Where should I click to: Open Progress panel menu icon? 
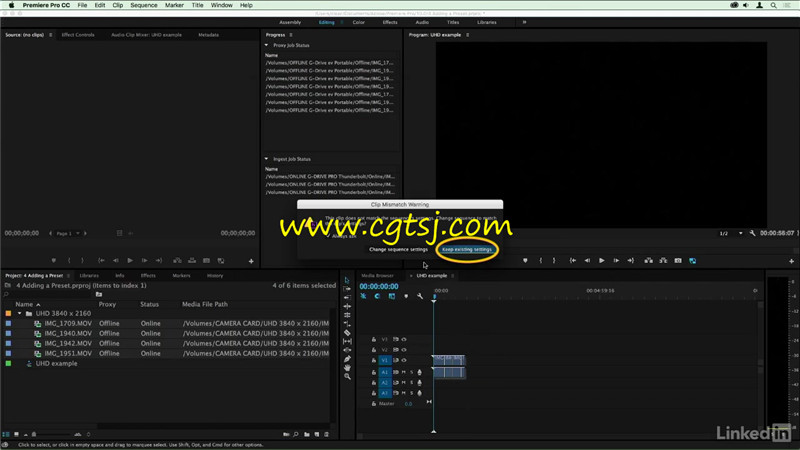tap(291, 35)
